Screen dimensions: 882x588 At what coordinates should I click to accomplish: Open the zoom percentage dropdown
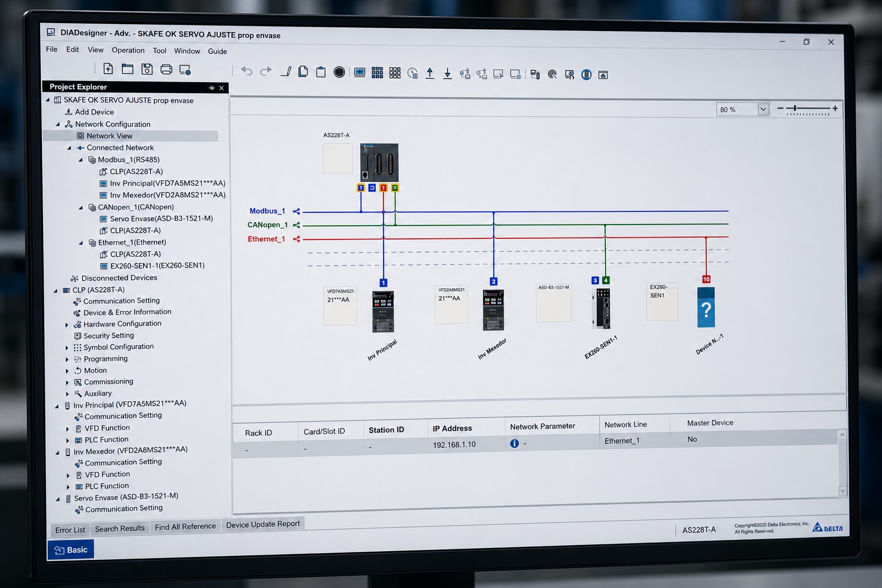click(763, 109)
